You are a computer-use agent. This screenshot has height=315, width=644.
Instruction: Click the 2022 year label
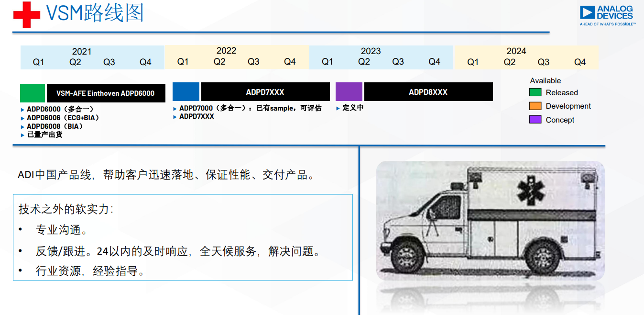click(x=226, y=51)
